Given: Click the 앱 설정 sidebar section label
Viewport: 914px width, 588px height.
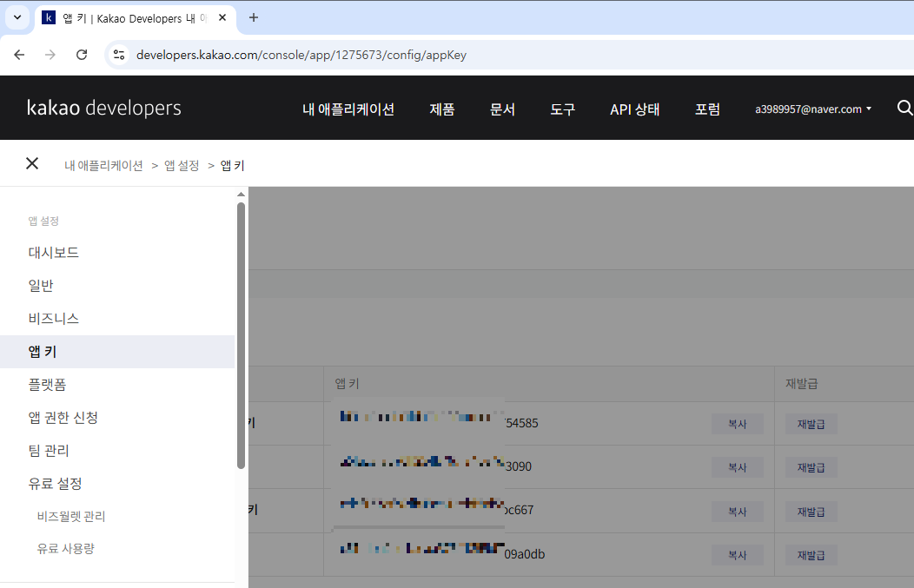Looking at the screenshot, I should pos(43,221).
